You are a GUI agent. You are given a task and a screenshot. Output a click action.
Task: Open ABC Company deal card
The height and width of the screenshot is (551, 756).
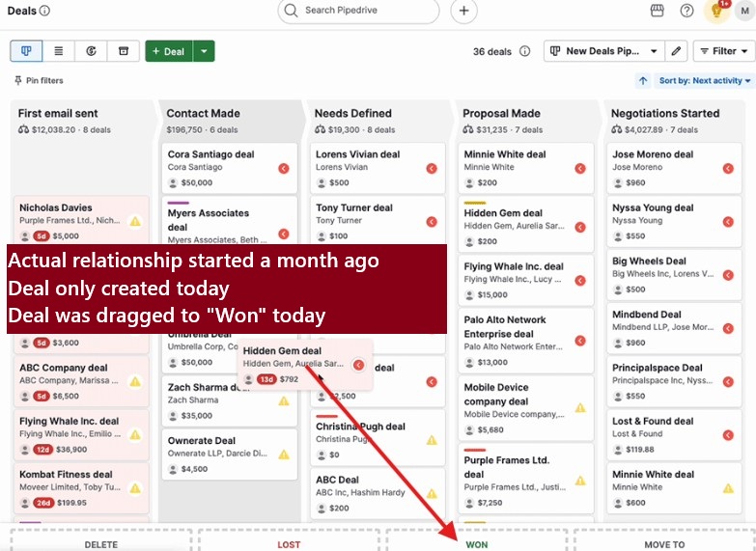[81, 381]
